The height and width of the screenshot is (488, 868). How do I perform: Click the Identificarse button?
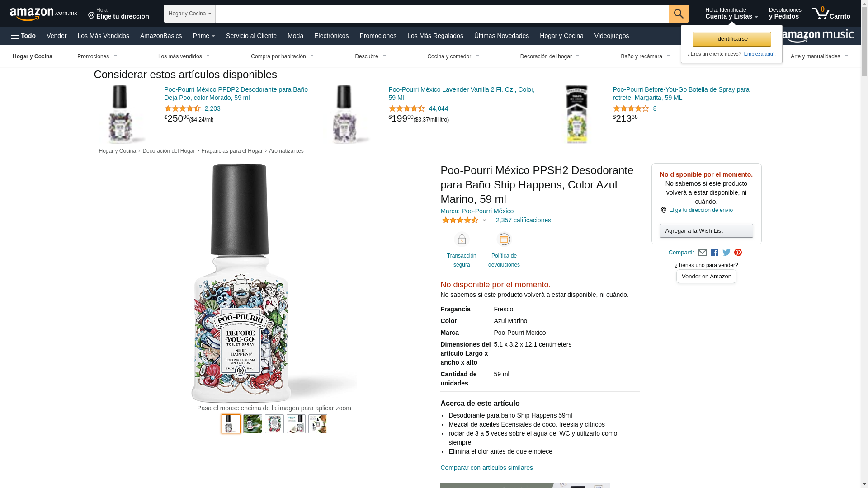pyautogui.click(x=731, y=39)
